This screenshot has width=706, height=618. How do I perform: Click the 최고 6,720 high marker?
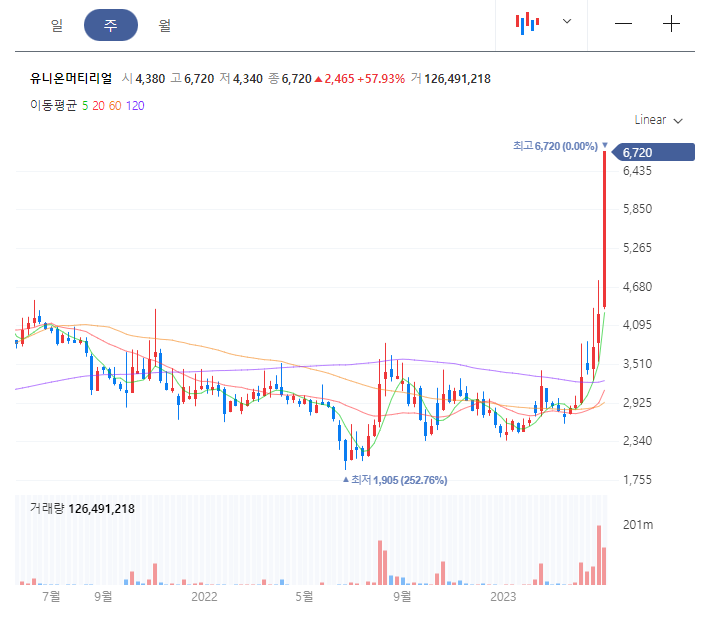560,146
